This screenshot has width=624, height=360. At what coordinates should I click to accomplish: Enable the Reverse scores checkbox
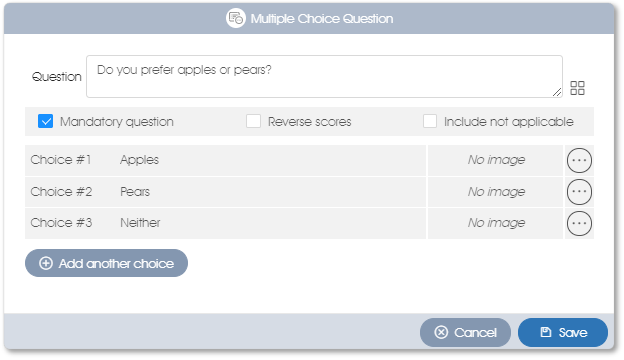(253, 121)
